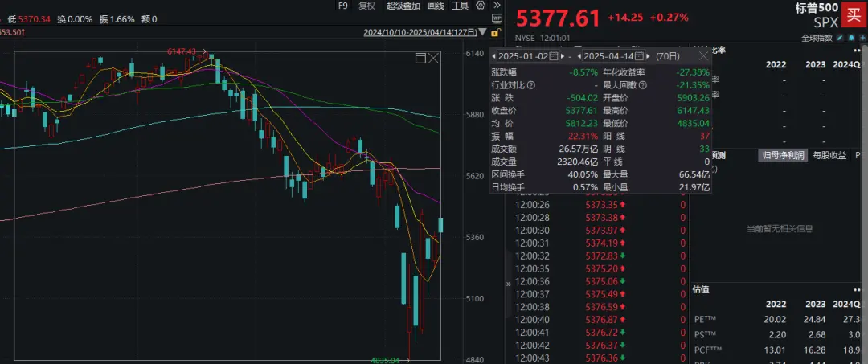Switch to 每股收益 tab

(829, 155)
